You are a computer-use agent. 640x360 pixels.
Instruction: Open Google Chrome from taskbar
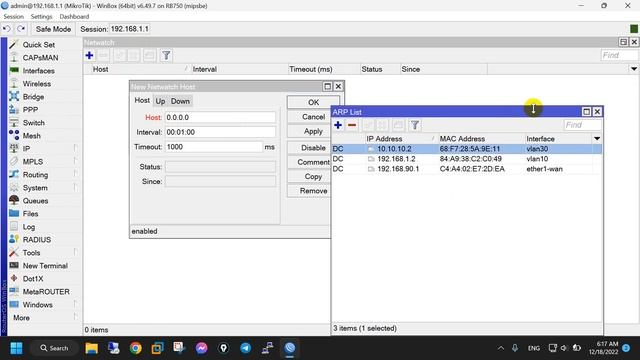[136, 348]
